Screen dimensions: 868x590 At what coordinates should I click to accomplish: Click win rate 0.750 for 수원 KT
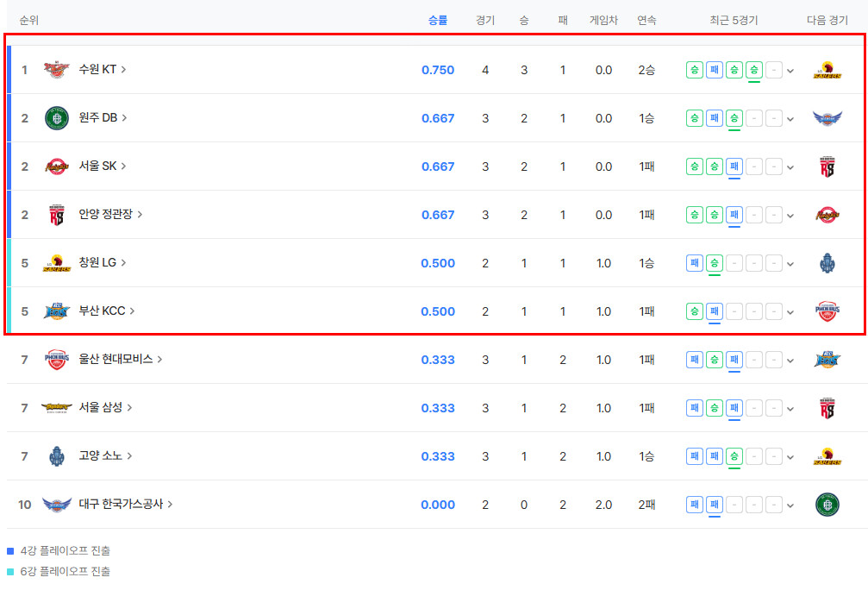[438, 71]
